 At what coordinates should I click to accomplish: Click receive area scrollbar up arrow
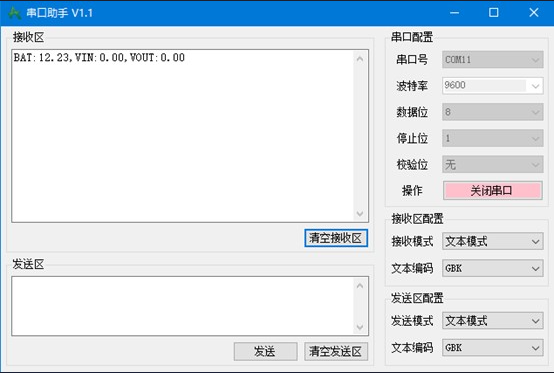(360, 59)
